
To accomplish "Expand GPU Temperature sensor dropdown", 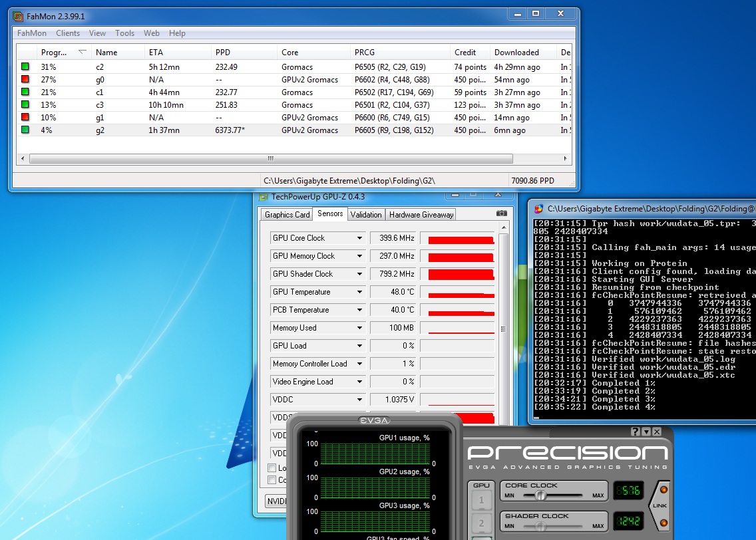I will click(359, 292).
